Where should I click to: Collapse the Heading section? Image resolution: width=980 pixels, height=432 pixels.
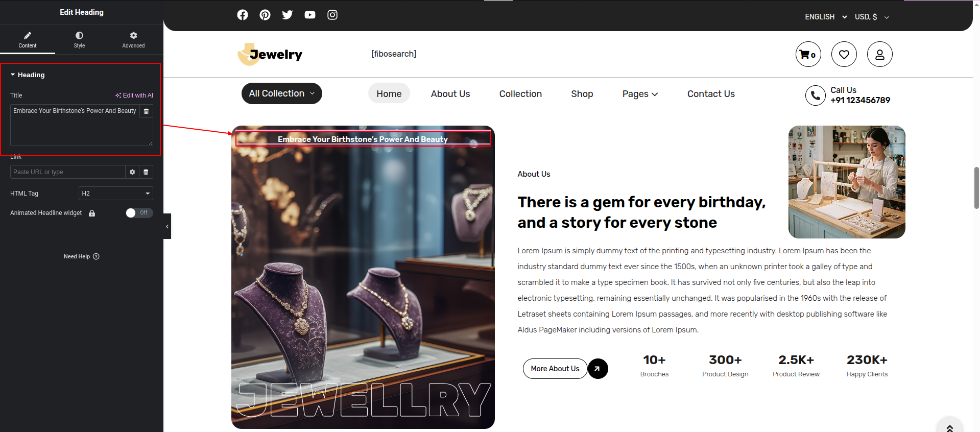point(28,75)
